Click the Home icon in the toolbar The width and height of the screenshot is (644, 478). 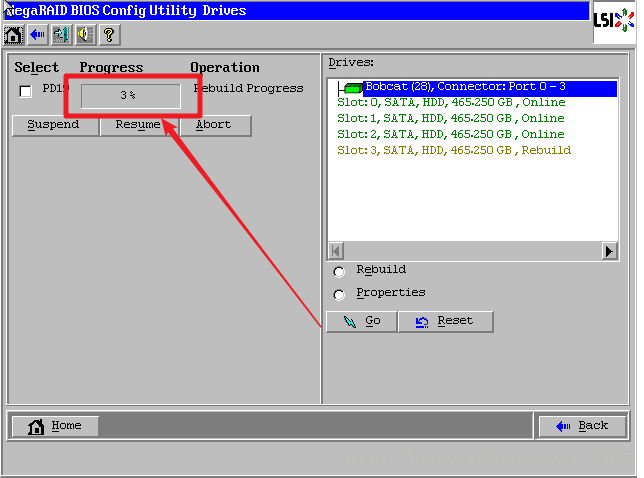point(14,35)
